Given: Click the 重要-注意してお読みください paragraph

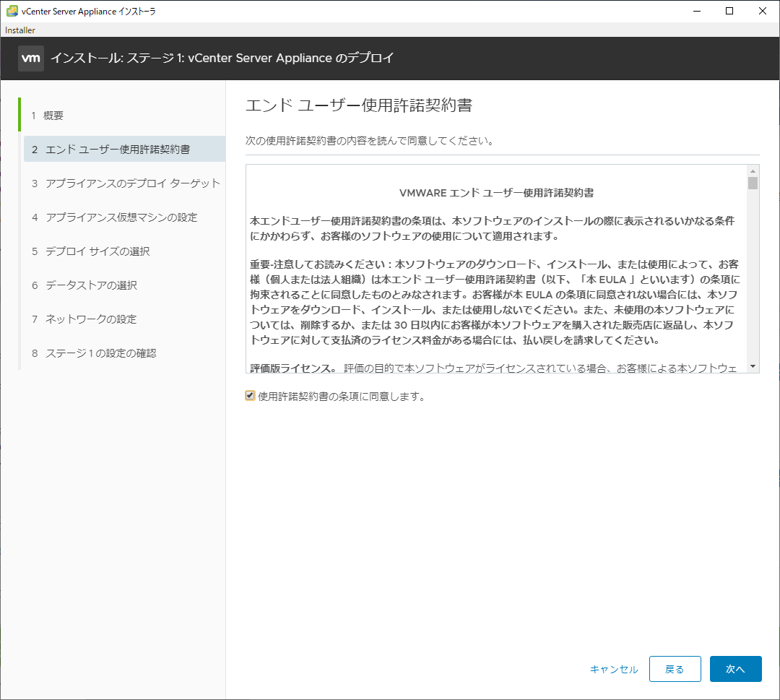Looking at the screenshot, I should tap(495, 302).
